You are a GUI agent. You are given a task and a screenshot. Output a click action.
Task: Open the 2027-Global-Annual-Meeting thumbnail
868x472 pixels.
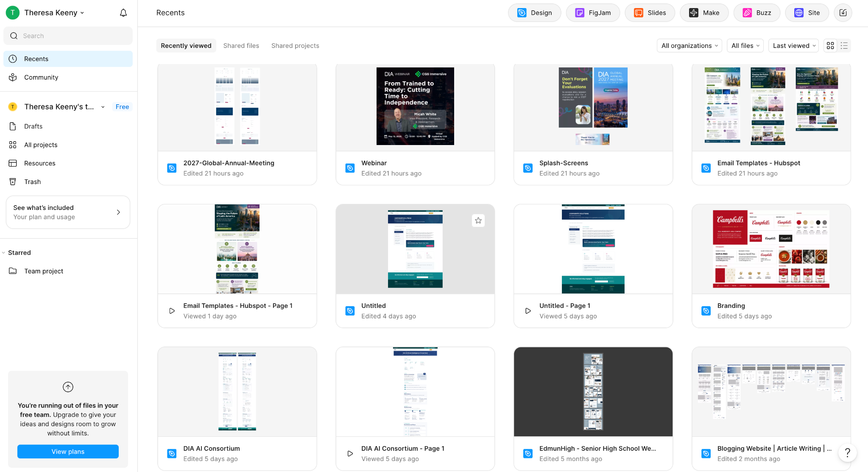[x=237, y=107]
